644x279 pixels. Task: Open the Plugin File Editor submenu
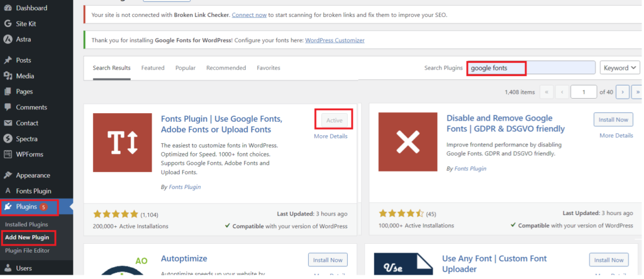pos(28,250)
